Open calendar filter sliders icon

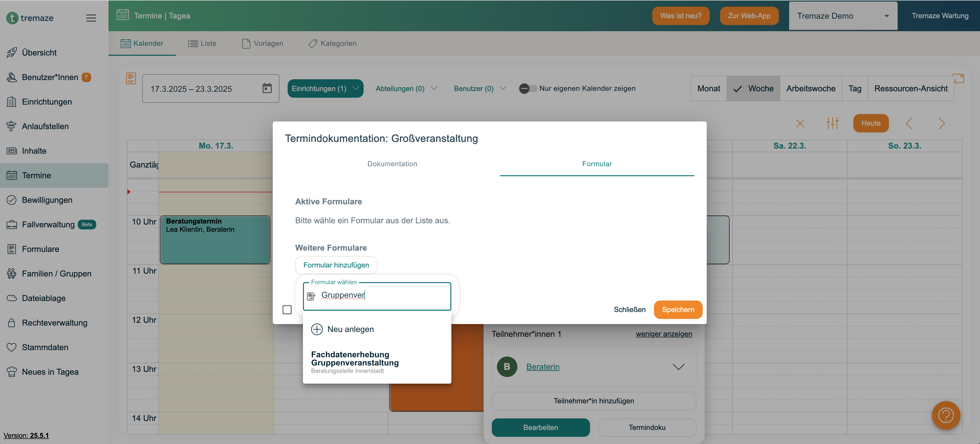[x=832, y=123]
